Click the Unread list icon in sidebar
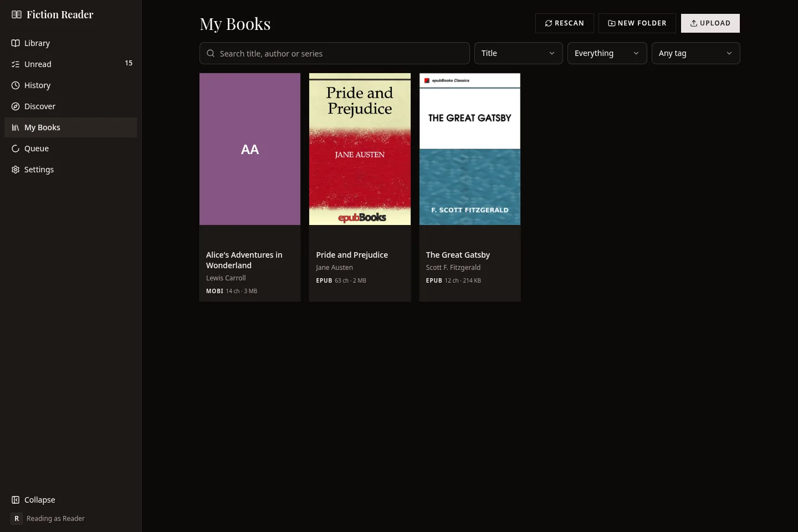 (16, 64)
